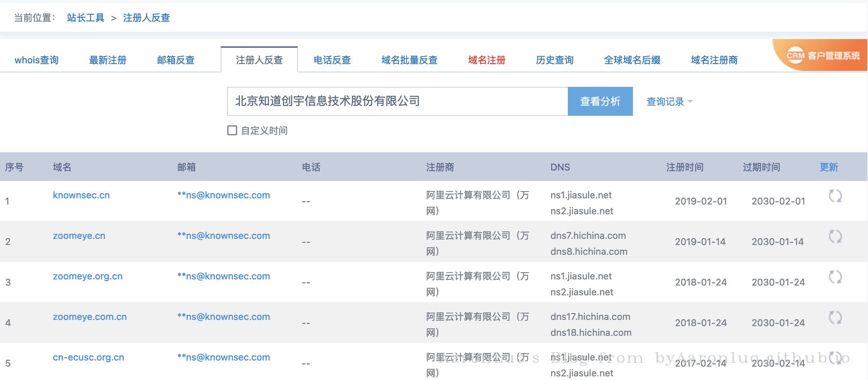Open the CRM 客户管理系统 banner

822,56
